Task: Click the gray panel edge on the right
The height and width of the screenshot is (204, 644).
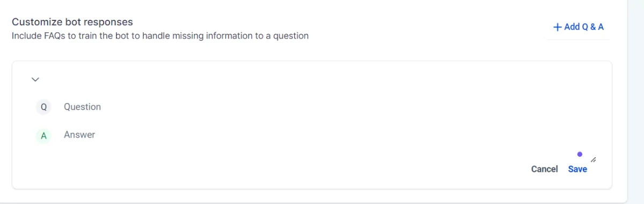Action: [635, 102]
